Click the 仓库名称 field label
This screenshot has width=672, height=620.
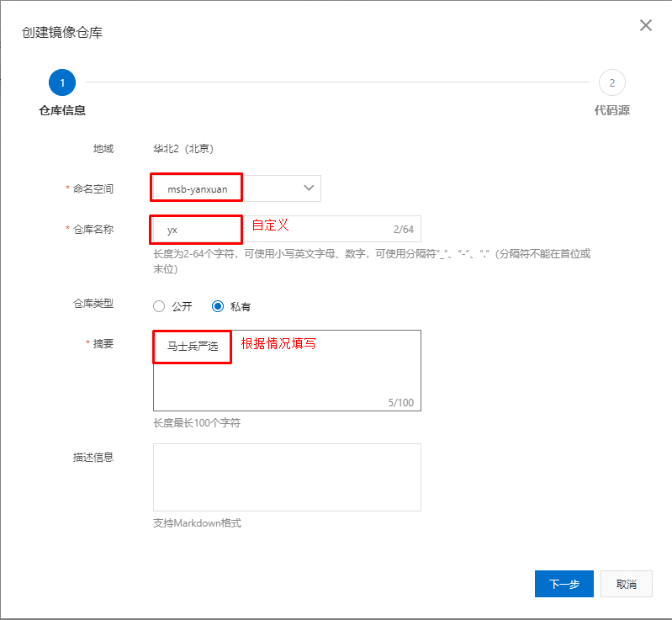tap(93, 230)
